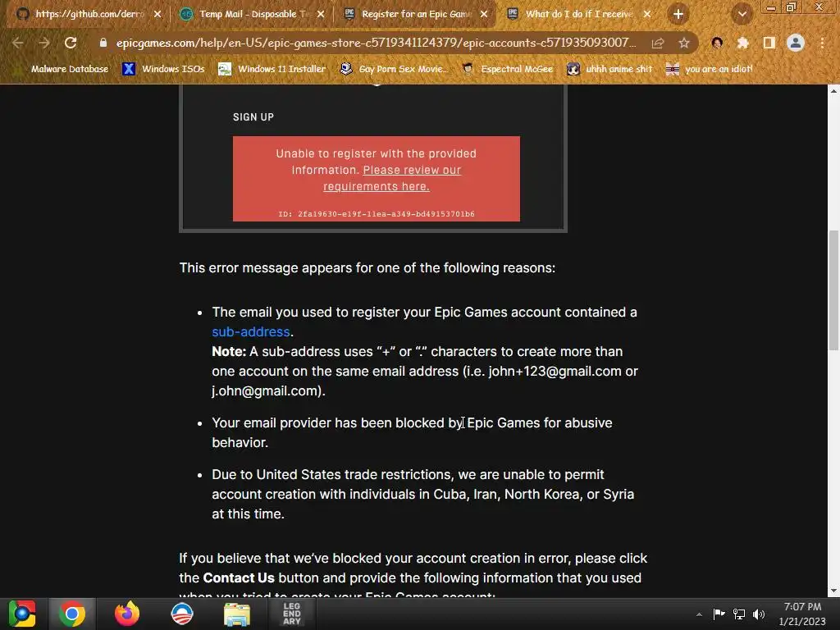The image size is (840, 630).
Task: Open the Action Center flag icon
Action: click(x=719, y=614)
